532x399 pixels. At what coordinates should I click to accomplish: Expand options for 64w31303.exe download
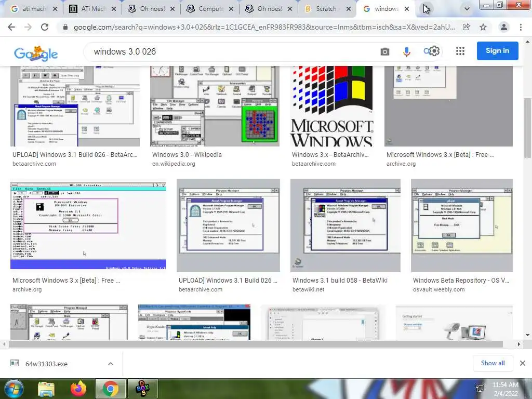pos(111,364)
